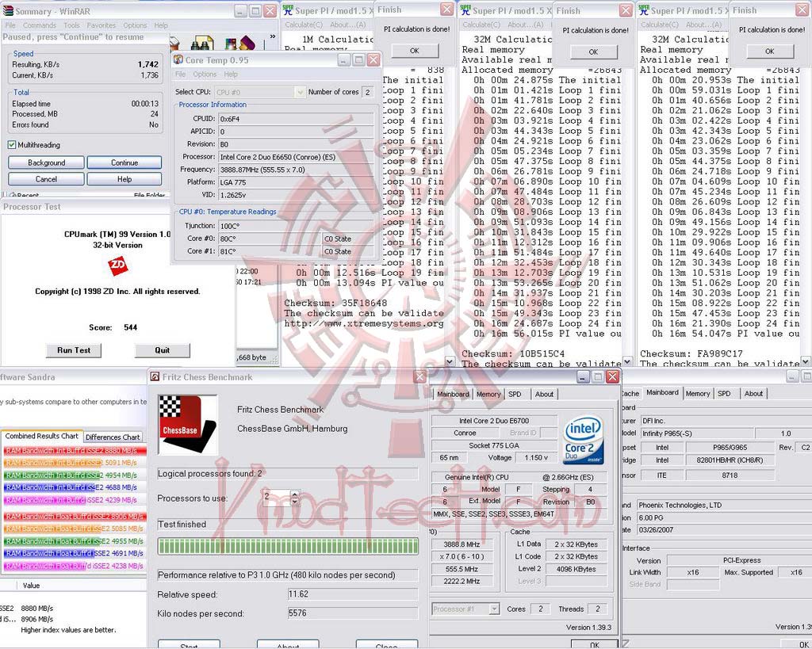Click the WinRAR title bar icon
The image size is (812, 649).
pyautogui.click(x=8, y=11)
